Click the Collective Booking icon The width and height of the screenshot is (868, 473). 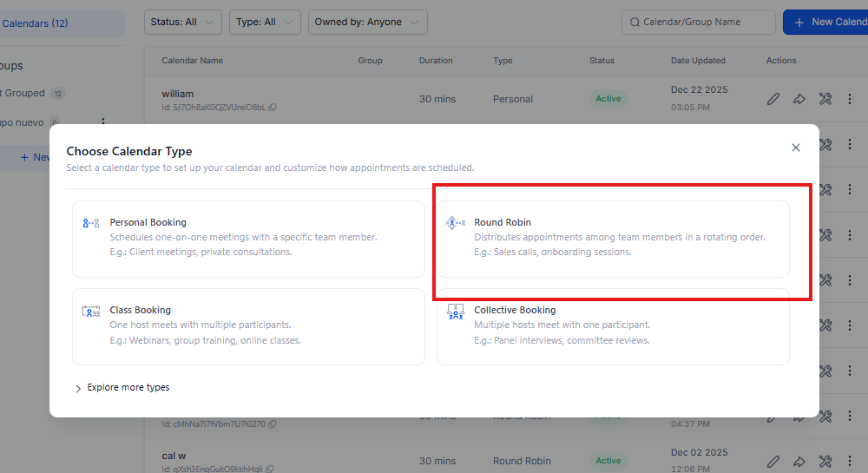click(x=455, y=312)
